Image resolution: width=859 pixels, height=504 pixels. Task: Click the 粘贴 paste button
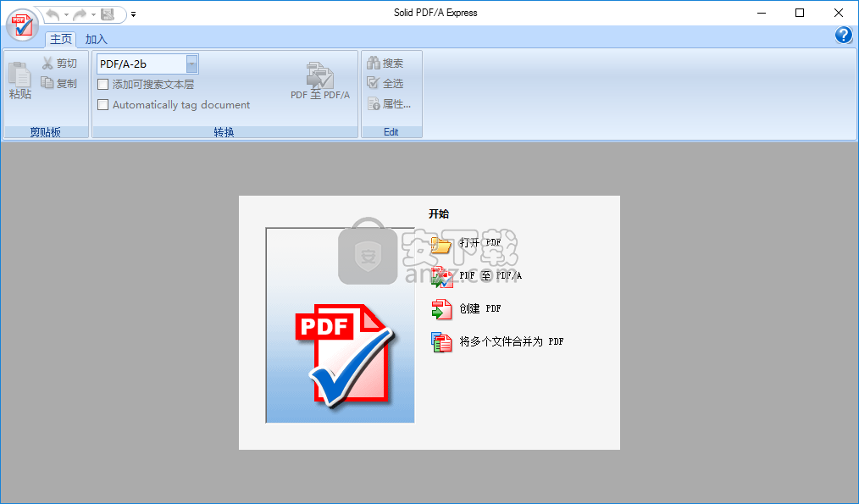(x=20, y=80)
